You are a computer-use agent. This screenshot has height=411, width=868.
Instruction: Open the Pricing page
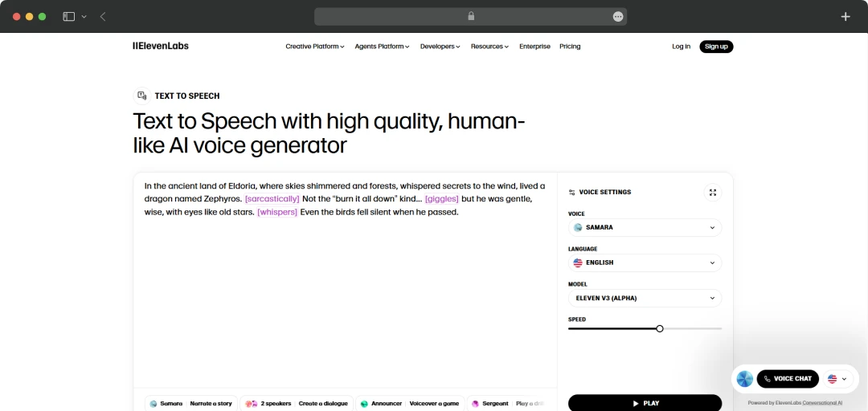point(570,47)
